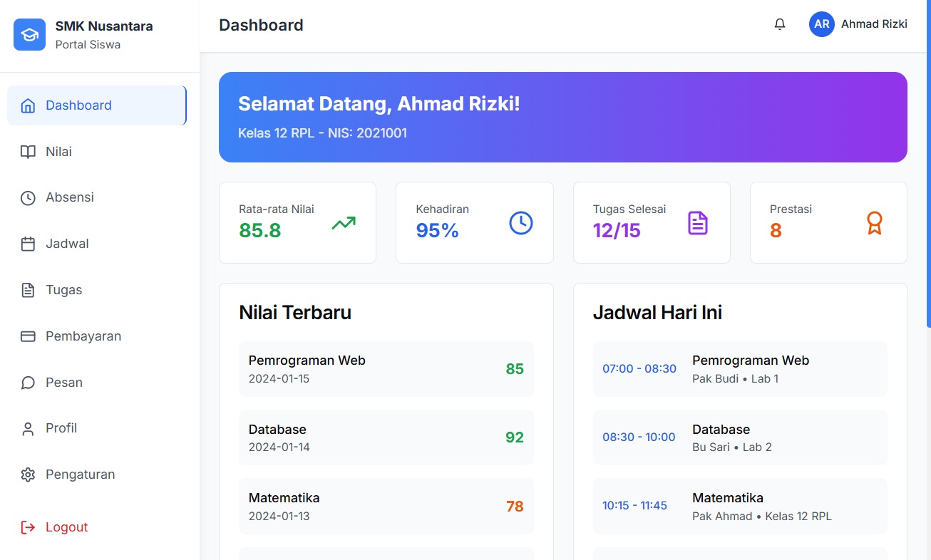Viewport: 931px width, 560px height.
Task: Click the page's vertical scrollbar
Action: (927, 164)
